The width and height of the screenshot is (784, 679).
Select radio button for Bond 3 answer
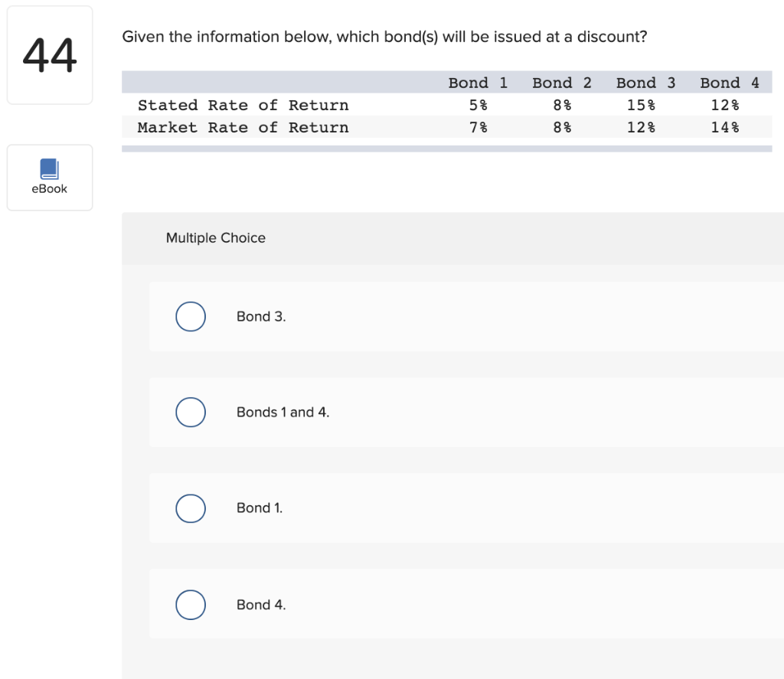191,316
